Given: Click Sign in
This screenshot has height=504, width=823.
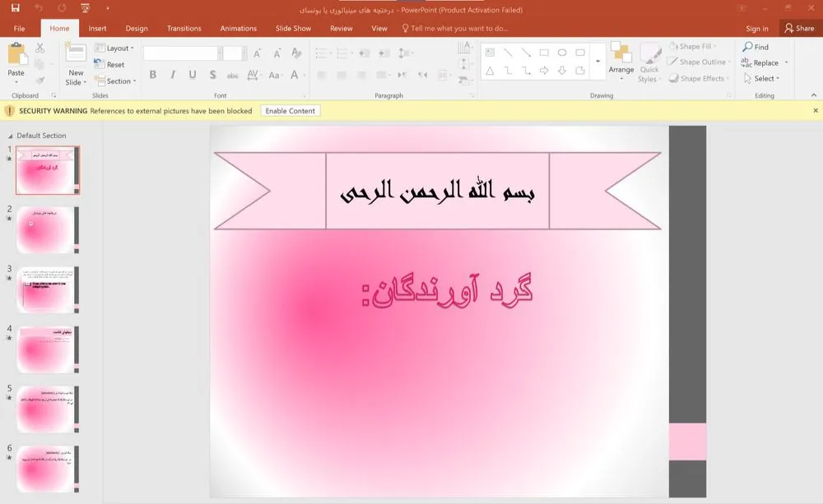Looking at the screenshot, I should point(756,29).
